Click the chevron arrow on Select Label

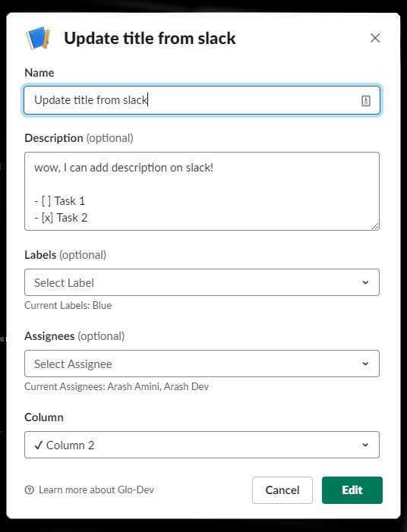365,282
